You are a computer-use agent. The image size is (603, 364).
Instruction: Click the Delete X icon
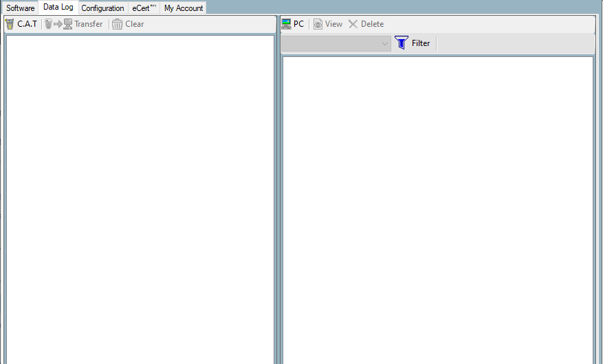coord(353,24)
